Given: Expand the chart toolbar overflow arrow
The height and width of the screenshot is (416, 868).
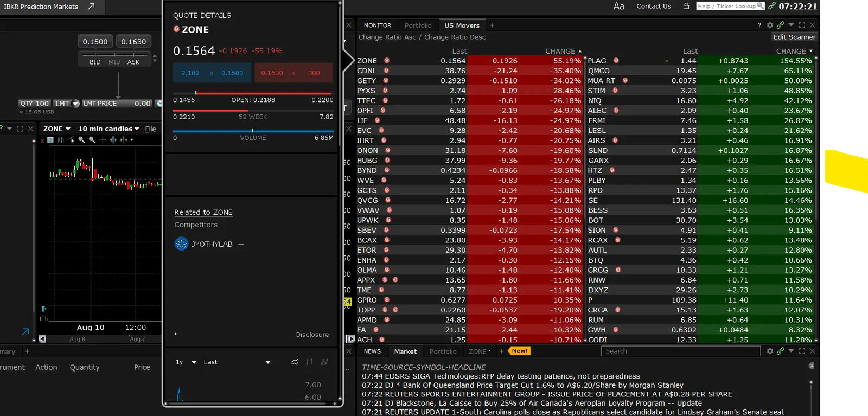Looking at the screenshot, I should 132,140.
